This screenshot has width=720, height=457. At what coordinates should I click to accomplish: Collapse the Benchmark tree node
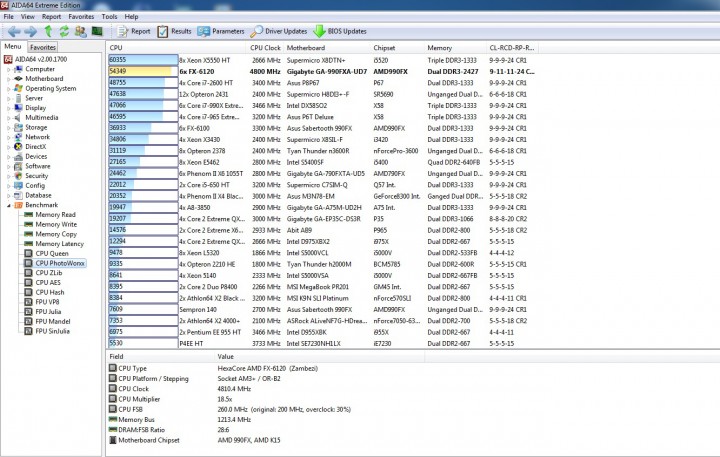(x=8, y=205)
